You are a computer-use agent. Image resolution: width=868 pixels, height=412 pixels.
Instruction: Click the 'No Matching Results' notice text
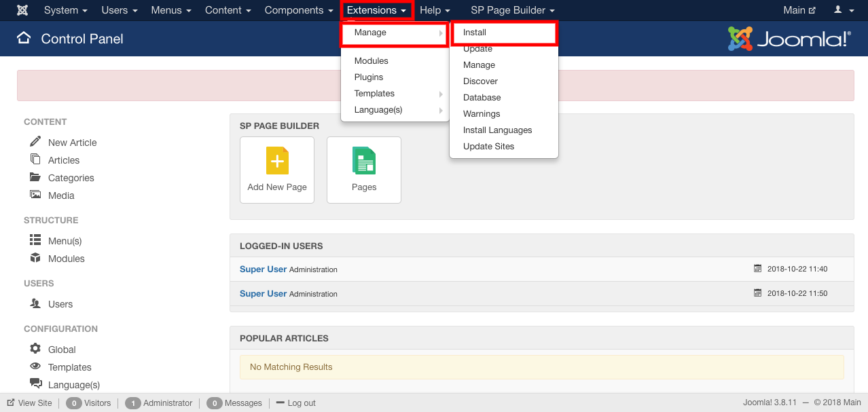[291, 367]
